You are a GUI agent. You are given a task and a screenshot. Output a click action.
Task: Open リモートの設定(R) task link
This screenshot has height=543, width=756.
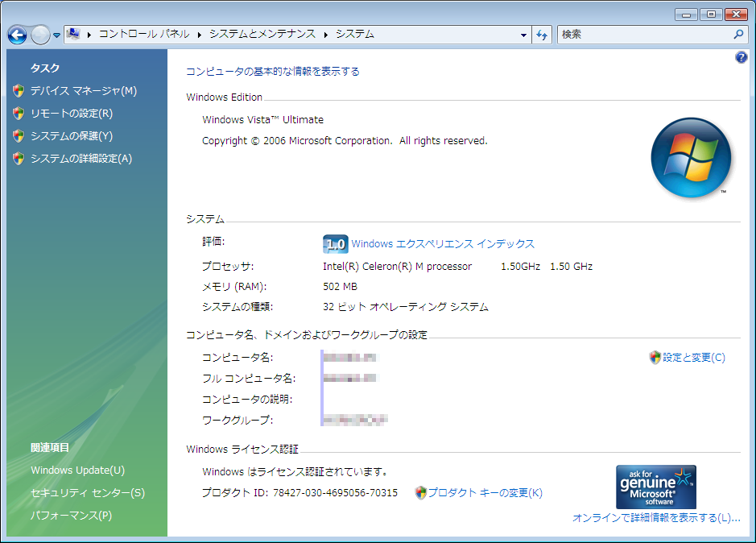pos(72,114)
